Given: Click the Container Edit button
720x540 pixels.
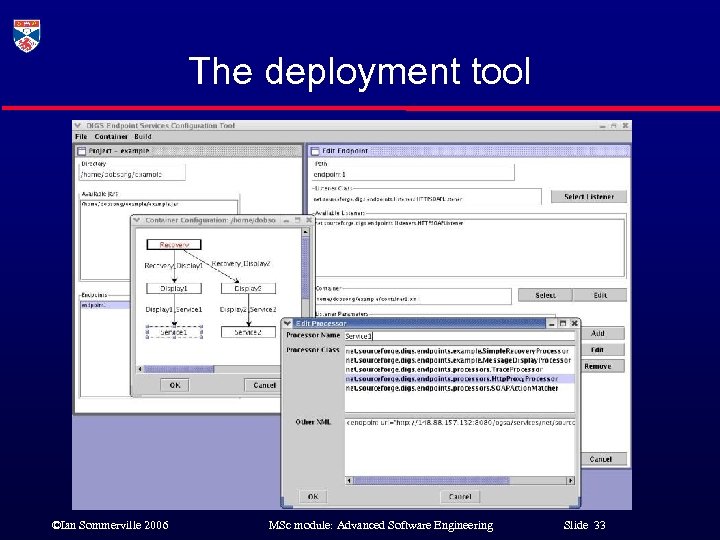Looking at the screenshot, I should (x=600, y=295).
